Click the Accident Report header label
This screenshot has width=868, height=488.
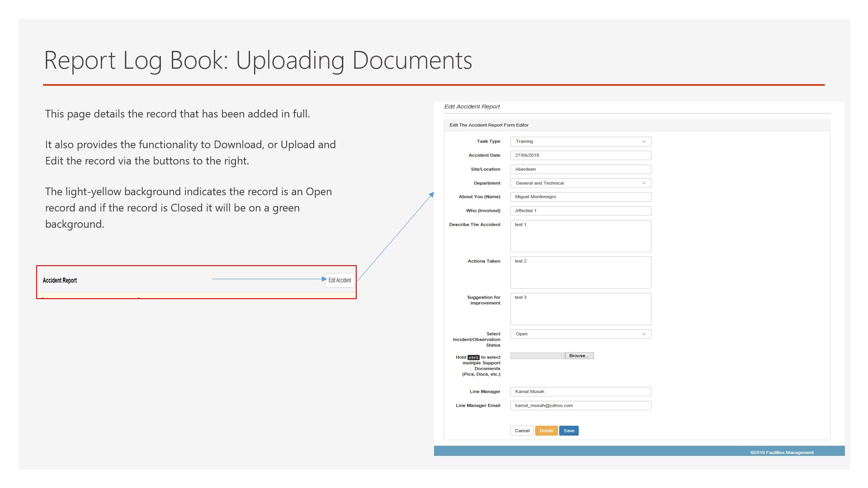[x=59, y=280]
